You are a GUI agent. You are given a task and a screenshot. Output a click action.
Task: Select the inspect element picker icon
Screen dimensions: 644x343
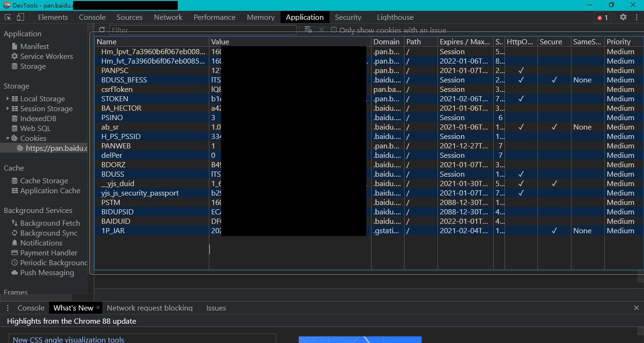click(8, 17)
